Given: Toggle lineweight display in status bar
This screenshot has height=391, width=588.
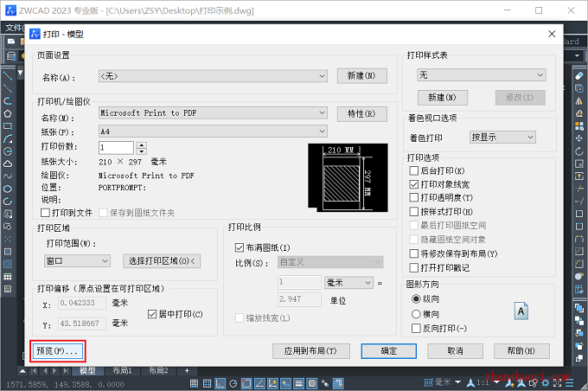Looking at the screenshot, I should point(299,383).
